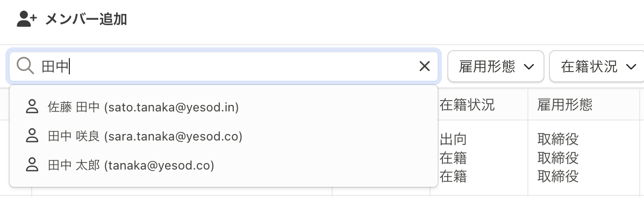Click the person icon beside 田中 太郎
Viewport: 644px width, 197px height.
[32, 165]
